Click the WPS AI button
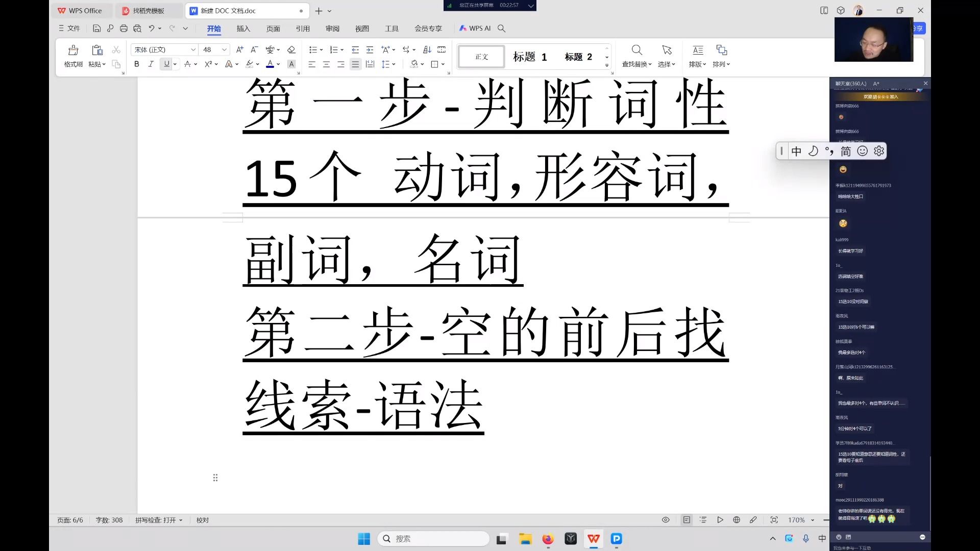Viewport: 980px width, 551px height. point(475,29)
